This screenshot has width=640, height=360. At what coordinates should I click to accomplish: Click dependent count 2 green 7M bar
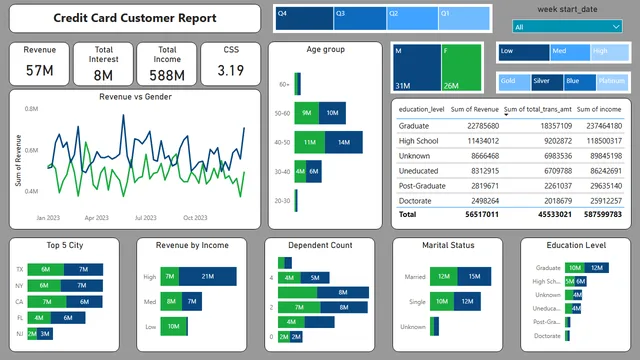coord(299,307)
